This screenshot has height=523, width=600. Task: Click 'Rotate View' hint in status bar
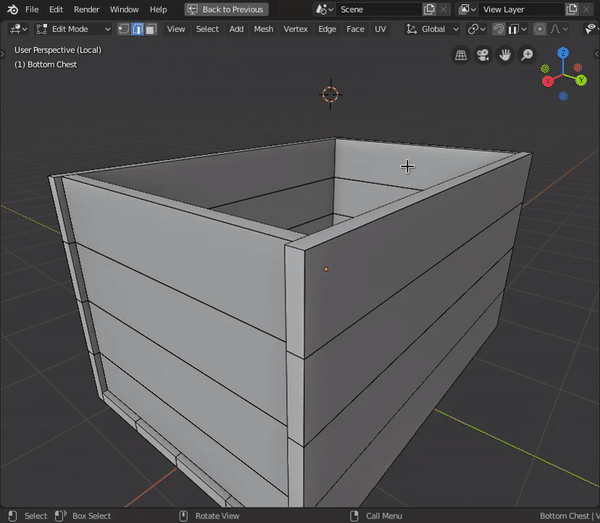click(217, 516)
